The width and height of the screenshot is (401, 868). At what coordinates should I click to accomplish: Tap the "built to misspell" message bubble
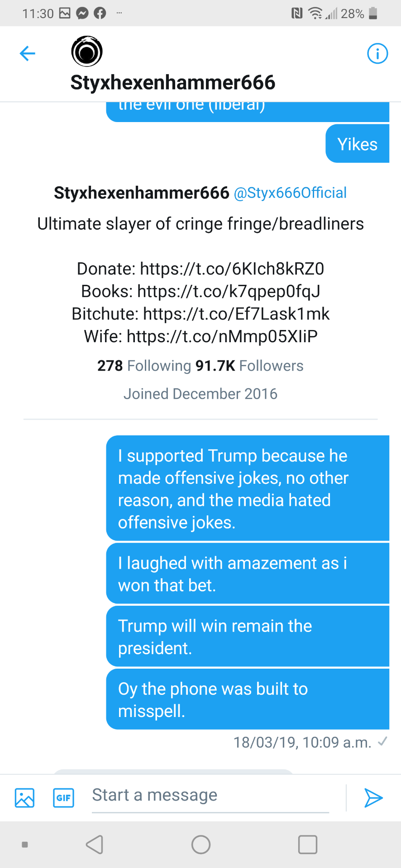[x=247, y=699]
